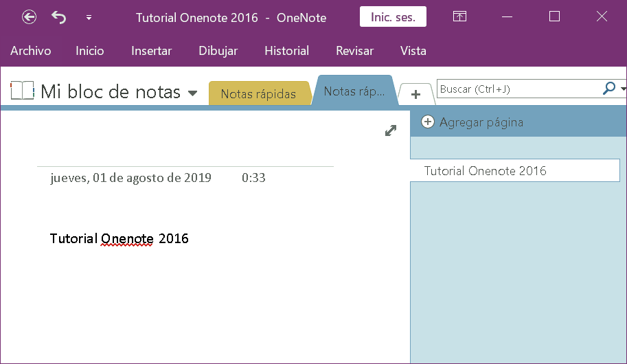Click the magnifying glass search icon
627x364 pixels.
click(x=608, y=89)
